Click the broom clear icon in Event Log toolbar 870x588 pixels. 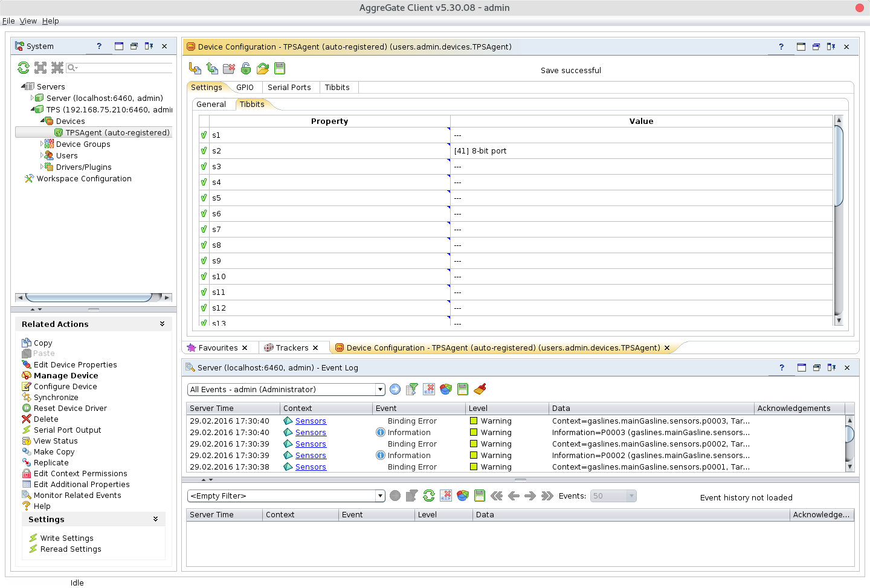(x=480, y=389)
